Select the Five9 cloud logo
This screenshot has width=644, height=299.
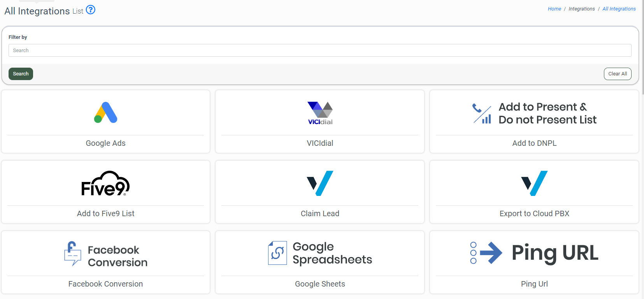[x=105, y=184]
